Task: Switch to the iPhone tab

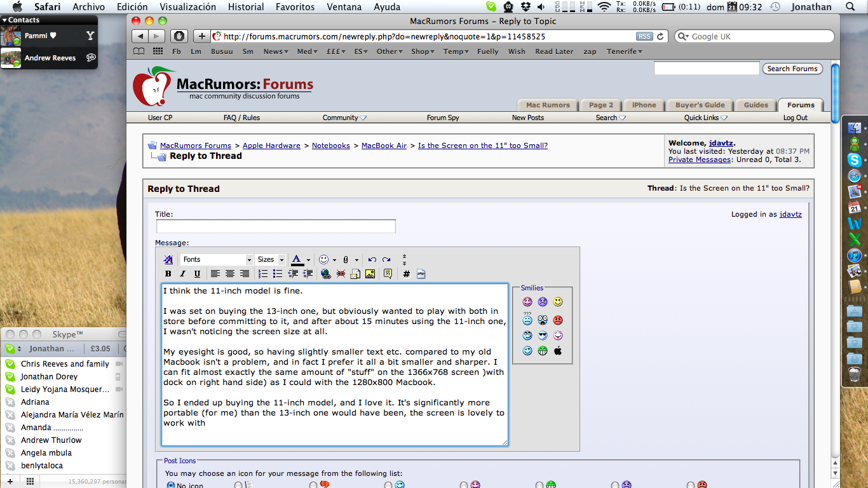Action: tap(644, 105)
